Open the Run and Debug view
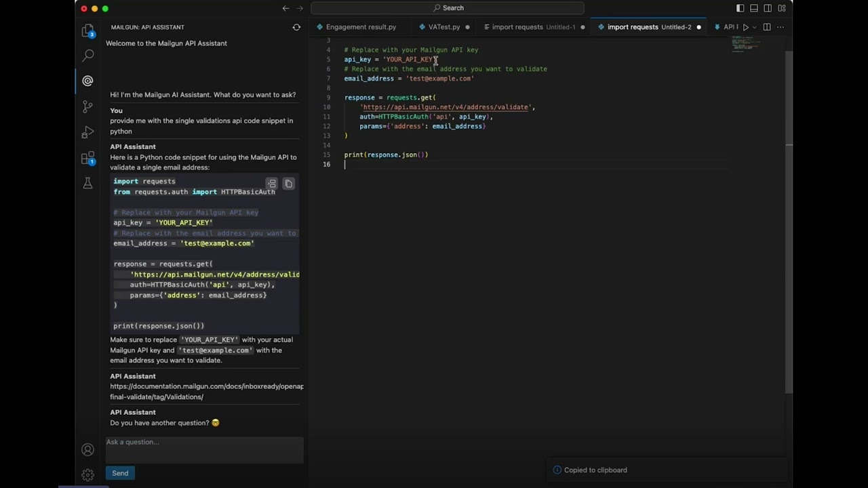868x488 pixels. point(87,132)
